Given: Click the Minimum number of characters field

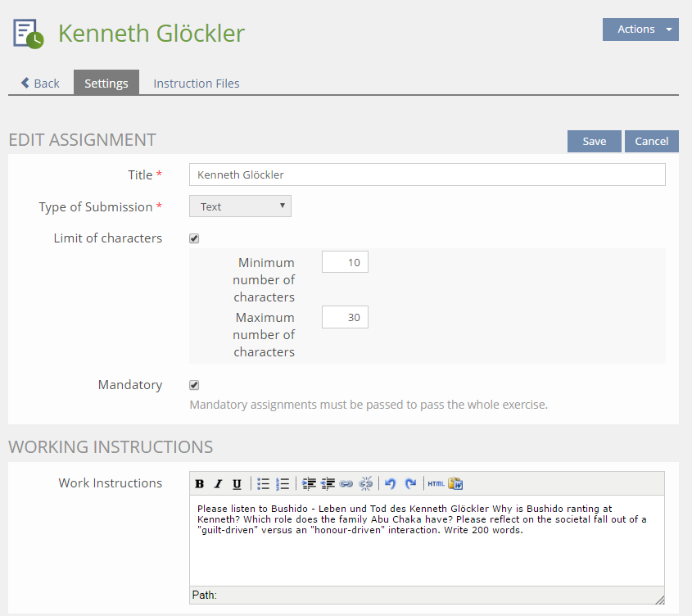Looking at the screenshot, I should pyautogui.click(x=345, y=262).
